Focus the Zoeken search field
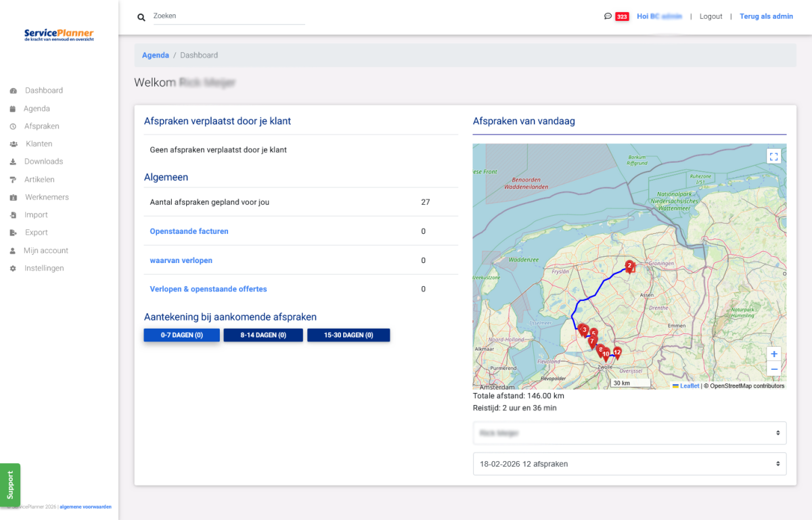The image size is (812, 520). pyautogui.click(x=229, y=16)
